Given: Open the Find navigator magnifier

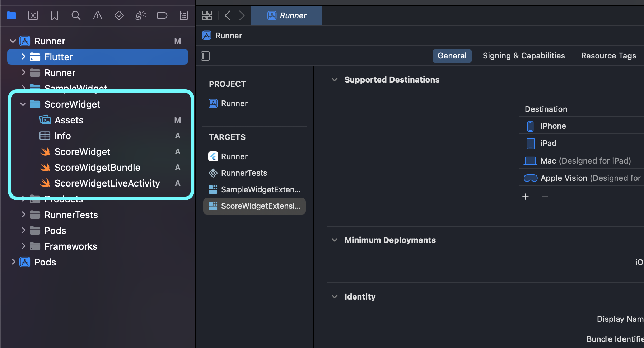Looking at the screenshot, I should point(76,15).
